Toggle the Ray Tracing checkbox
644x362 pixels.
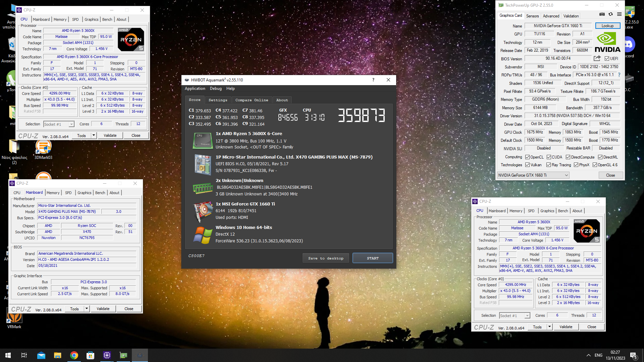(548, 165)
